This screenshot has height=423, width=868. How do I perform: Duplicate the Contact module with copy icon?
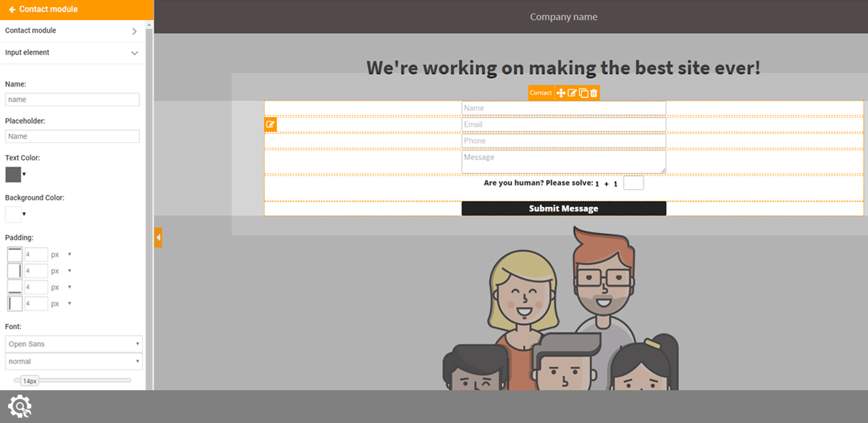point(583,93)
